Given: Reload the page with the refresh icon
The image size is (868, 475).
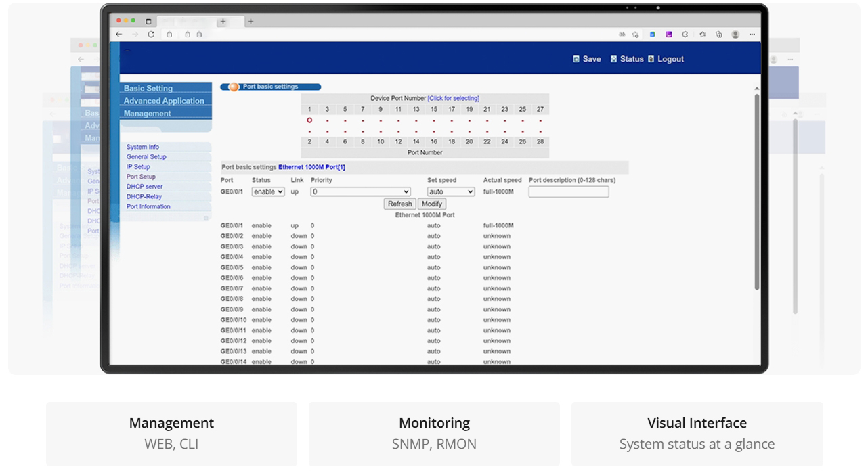Looking at the screenshot, I should [151, 34].
